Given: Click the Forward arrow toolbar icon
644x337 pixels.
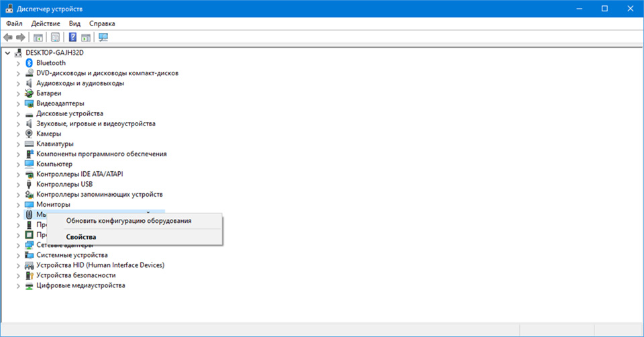Looking at the screenshot, I should pyautogui.click(x=21, y=38).
